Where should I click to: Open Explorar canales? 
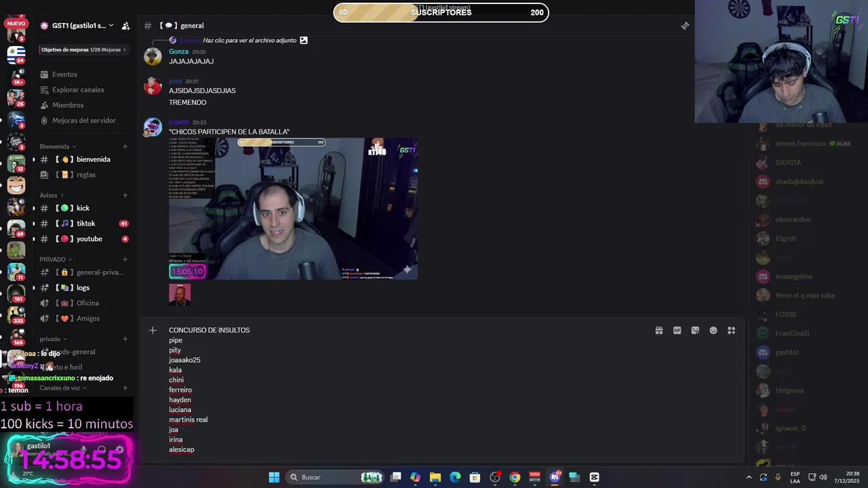tap(78, 89)
